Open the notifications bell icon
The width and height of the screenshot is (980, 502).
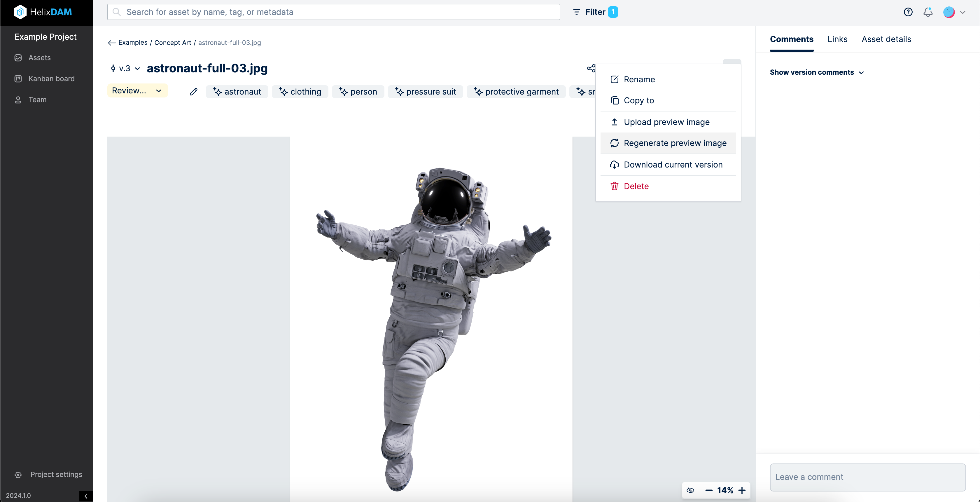[928, 12]
